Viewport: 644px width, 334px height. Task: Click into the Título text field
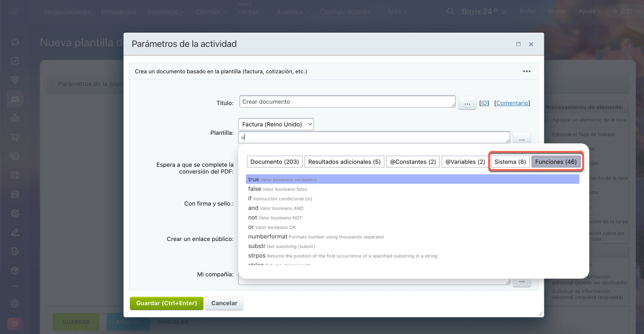pos(347,102)
